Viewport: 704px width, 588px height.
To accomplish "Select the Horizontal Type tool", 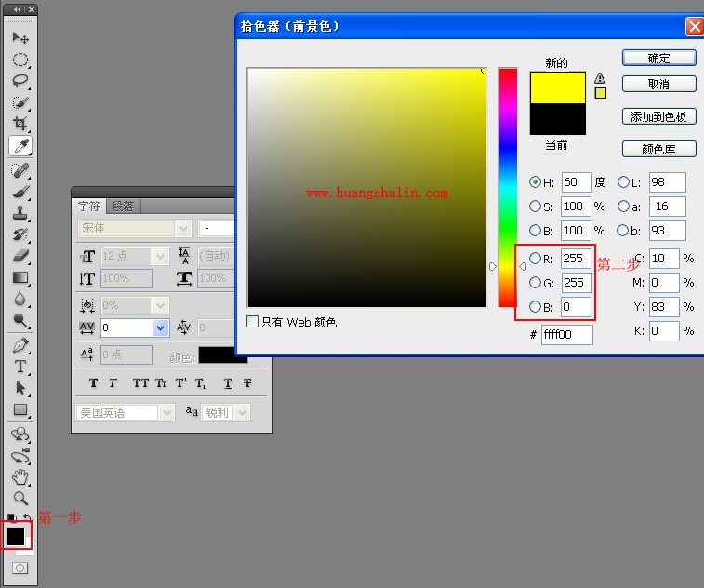I will 20,367.
